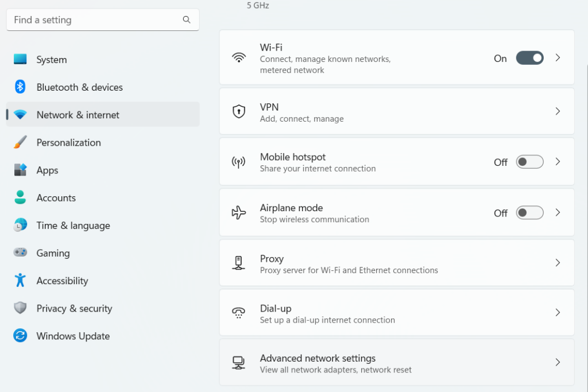Viewport: 588px width, 392px height.
Task: Click the VPN shield lock icon
Action: coord(239,111)
